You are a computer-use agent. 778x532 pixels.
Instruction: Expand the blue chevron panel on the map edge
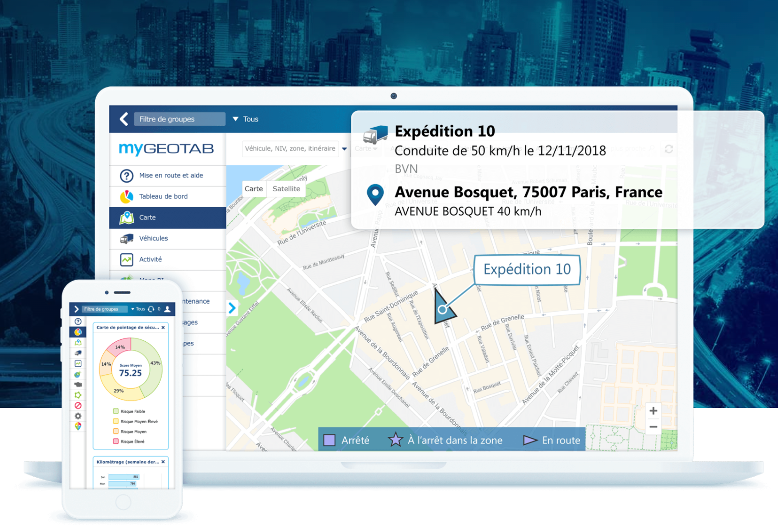232,308
